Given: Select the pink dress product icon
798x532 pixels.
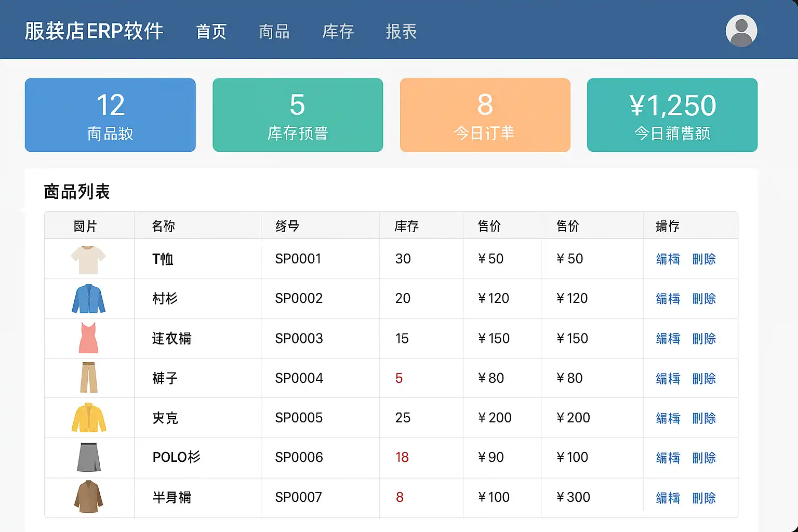Looking at the screenshot, I should click(x=88, y=338).
